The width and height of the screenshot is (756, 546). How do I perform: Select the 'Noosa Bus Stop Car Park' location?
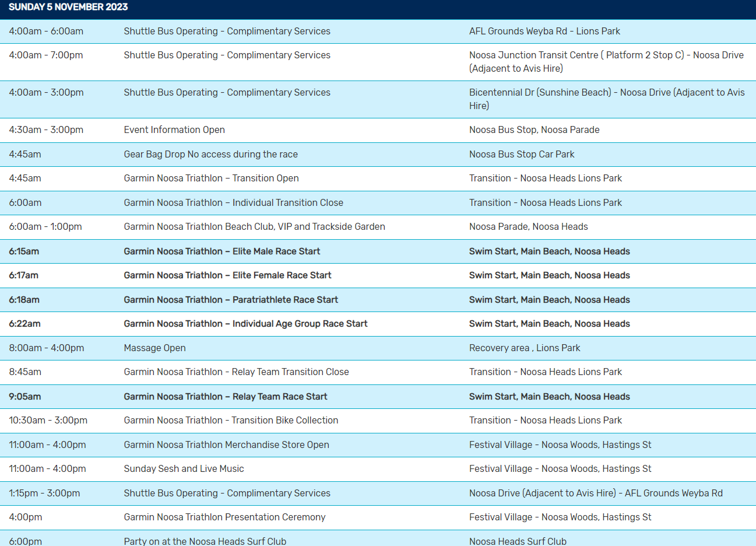tap(522, 155)
